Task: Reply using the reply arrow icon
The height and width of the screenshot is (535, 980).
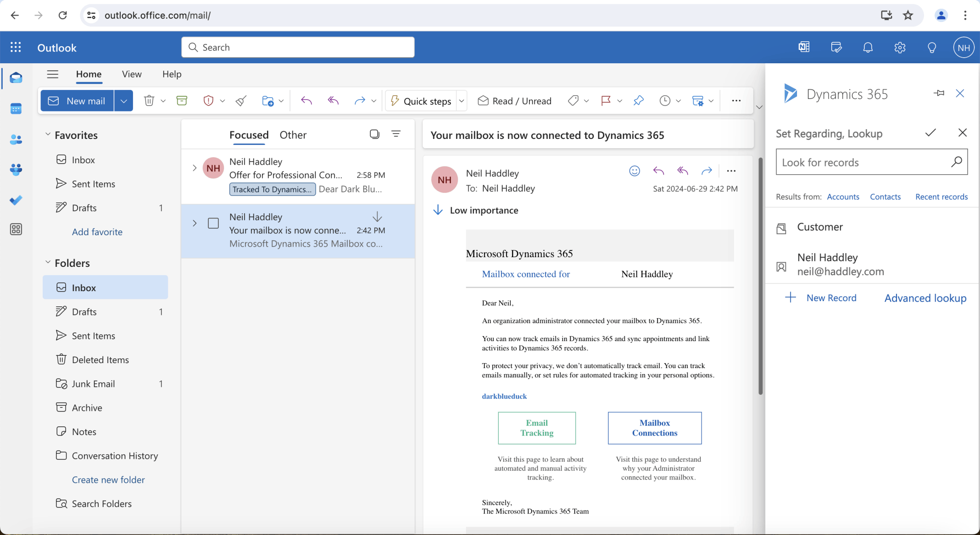Action: tap(658, 171)
